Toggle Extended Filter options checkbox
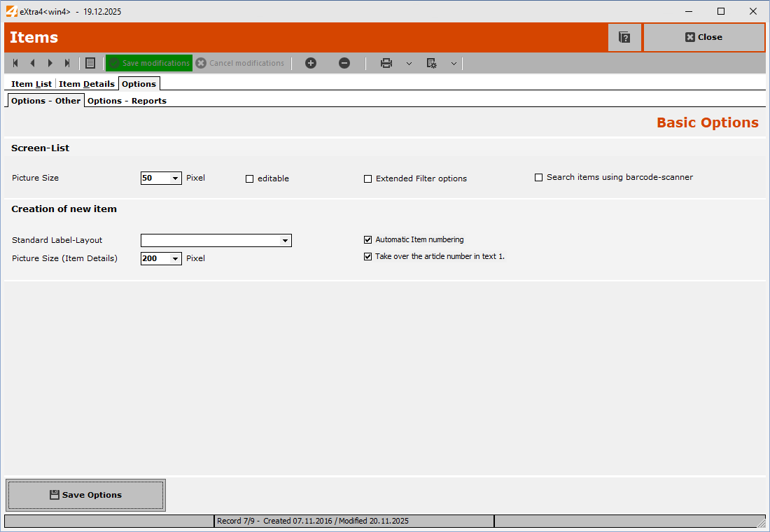The image size is (770, 532). coord(368,179)
